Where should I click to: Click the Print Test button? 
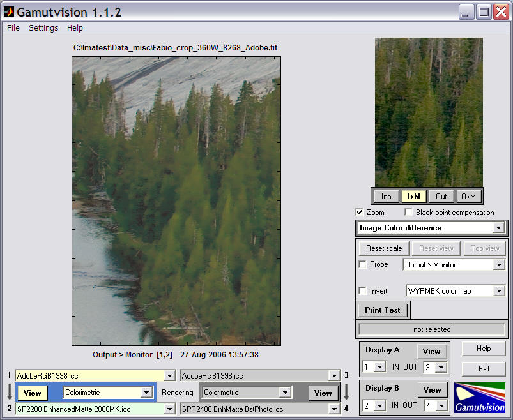pos(383,310)
